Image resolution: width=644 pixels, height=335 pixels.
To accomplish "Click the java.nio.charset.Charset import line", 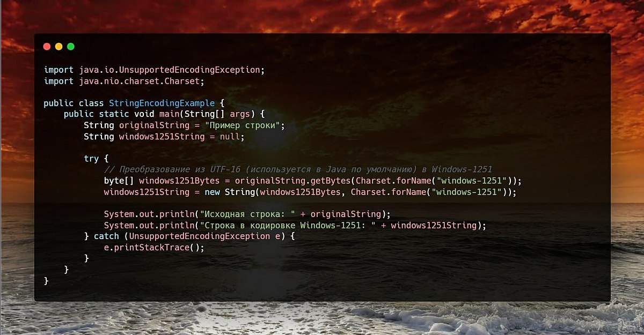I will (125, 81).
